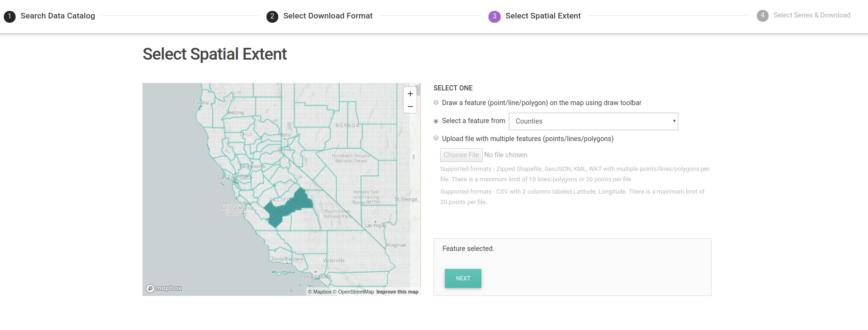Open Select Spatial Extent step label
This screenshot has width=868, height=330.
pos(543,16)
